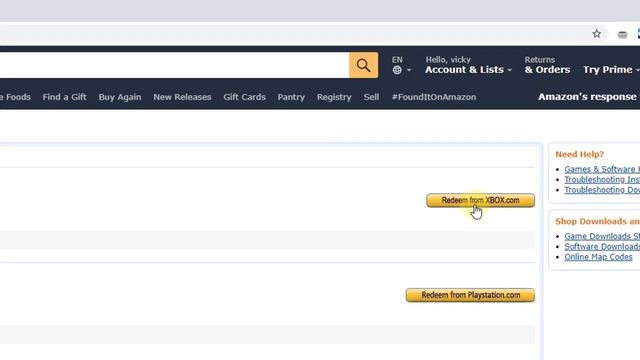Open Games & Software help link

click(x=602, y=169)
